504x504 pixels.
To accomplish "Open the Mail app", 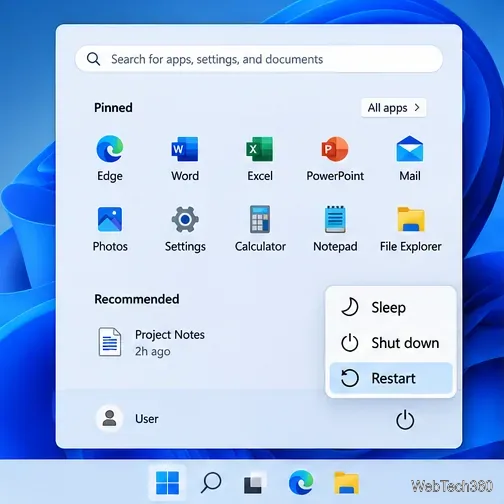I will click(x=410, y=158).
